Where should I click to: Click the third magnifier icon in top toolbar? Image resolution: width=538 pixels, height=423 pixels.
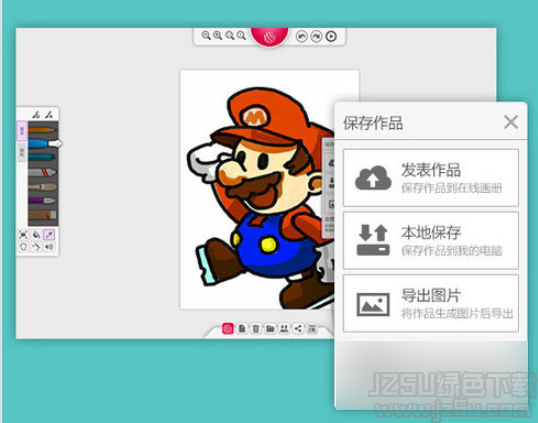230,35
